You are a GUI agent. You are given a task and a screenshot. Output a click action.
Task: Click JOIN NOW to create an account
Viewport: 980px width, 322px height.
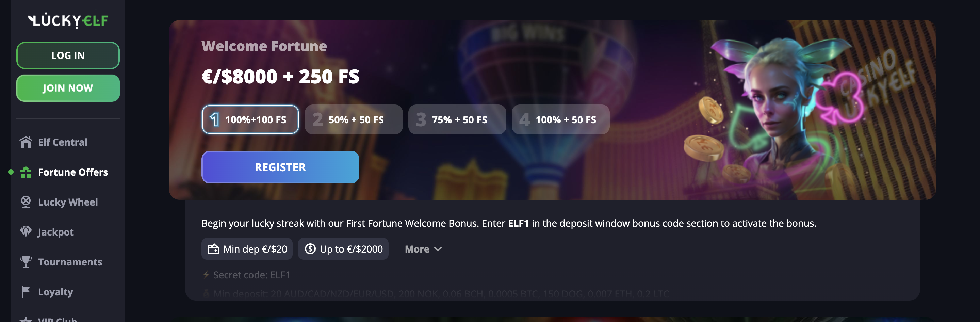pos(68,87)
